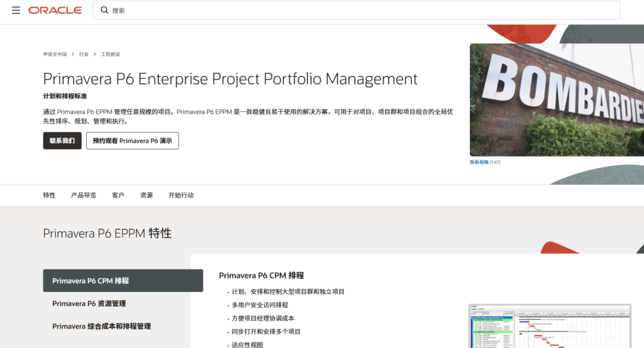Click the 同步打开和安排多个项目 bullet
The image size is (644, 348).
(x=266, y=332)
